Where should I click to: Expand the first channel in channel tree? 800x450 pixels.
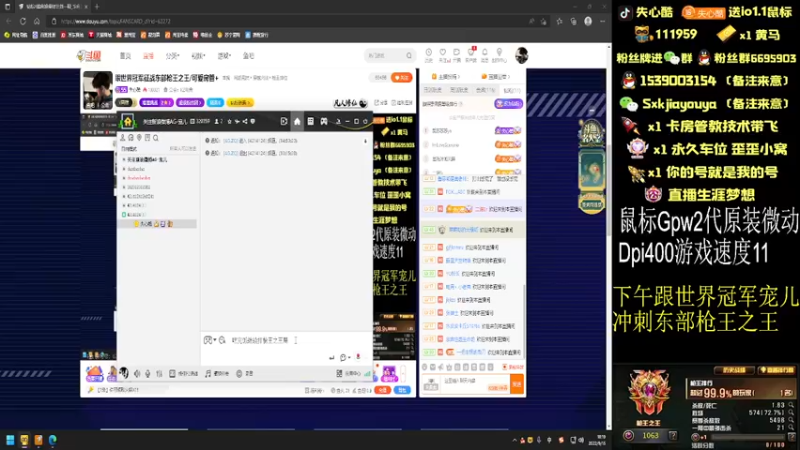coord(124,160)
